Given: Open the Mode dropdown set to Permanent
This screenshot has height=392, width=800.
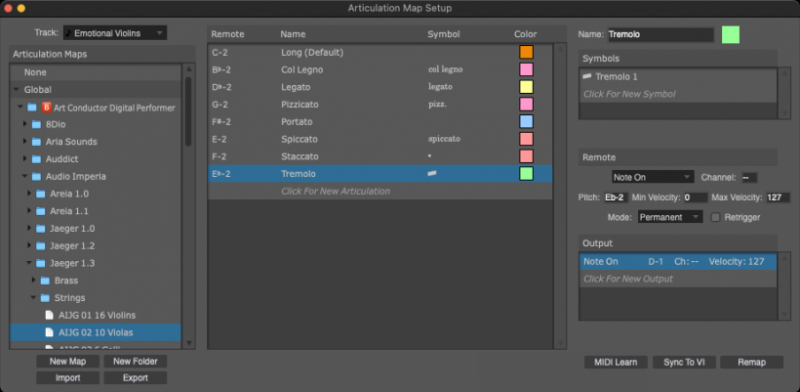Looking at the screenshot, I should tap(670, 217).
